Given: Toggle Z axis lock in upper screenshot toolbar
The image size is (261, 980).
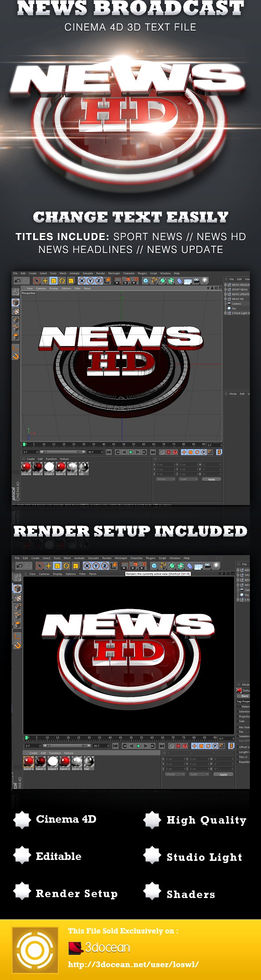Looking at the screenshot, I should click(98, 280).
